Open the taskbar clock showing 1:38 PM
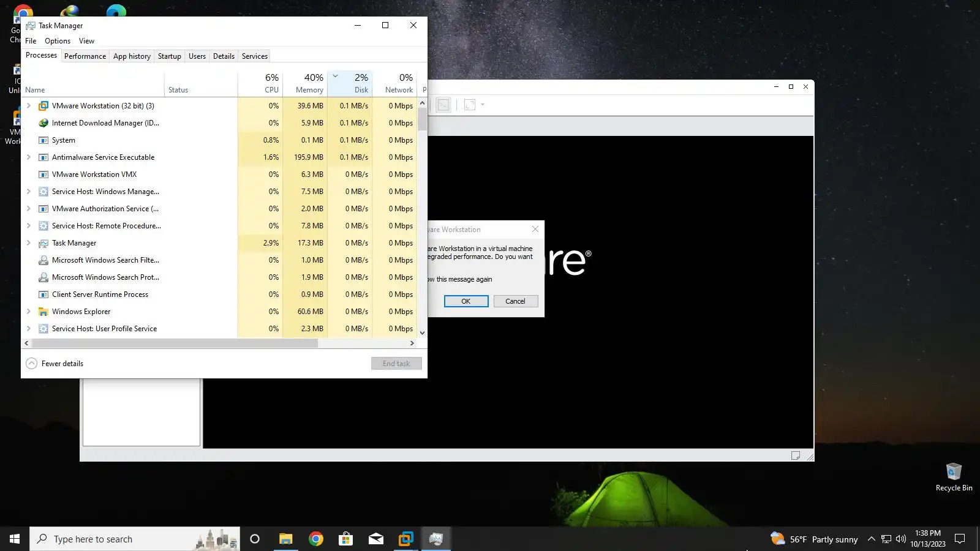The image size is (980, 551). coord(927,539)
